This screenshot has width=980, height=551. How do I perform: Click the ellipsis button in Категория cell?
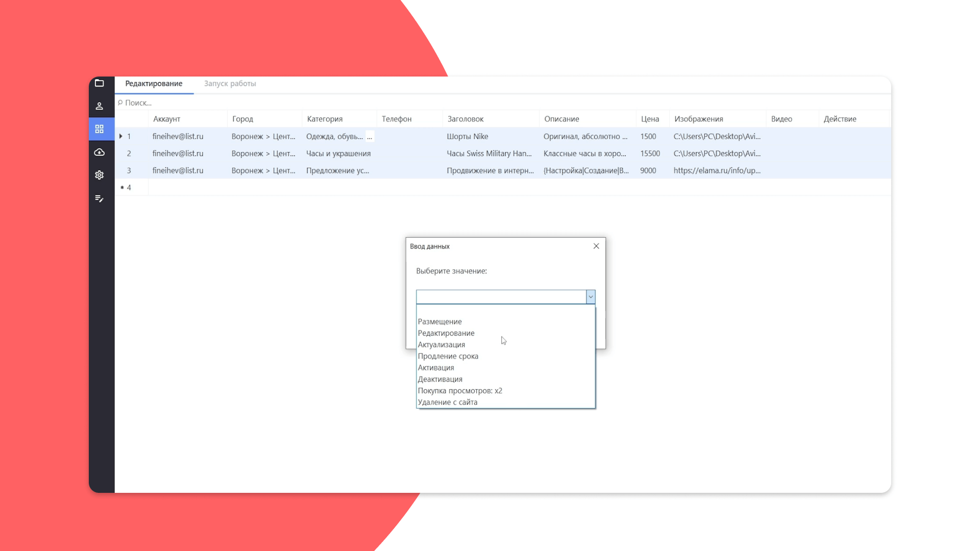pos(370,137)
